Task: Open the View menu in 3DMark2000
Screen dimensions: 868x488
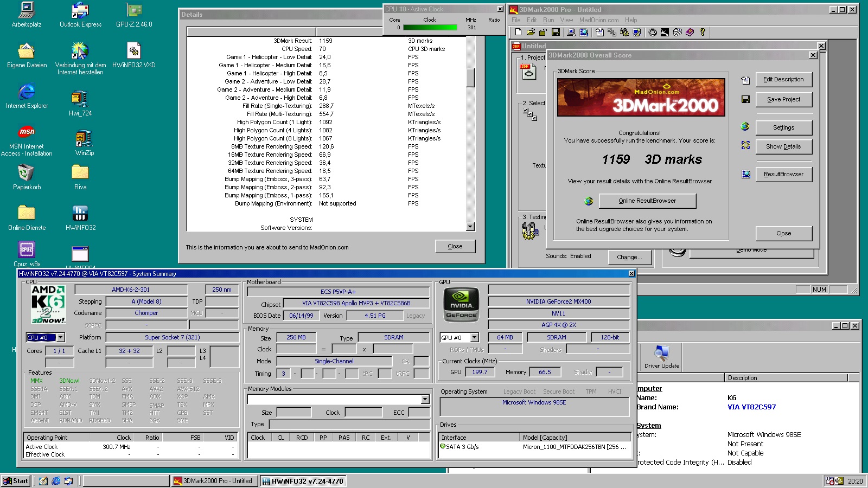Action: (x=567, y=20)
